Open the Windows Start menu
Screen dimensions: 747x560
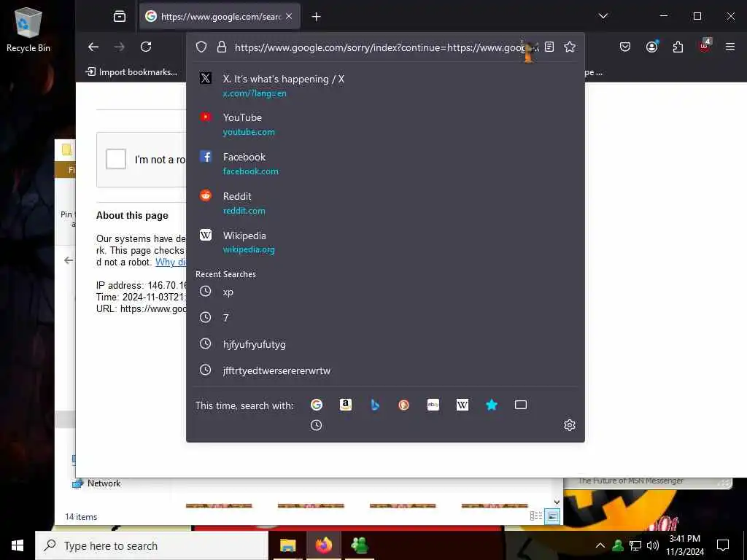(18, 545)
